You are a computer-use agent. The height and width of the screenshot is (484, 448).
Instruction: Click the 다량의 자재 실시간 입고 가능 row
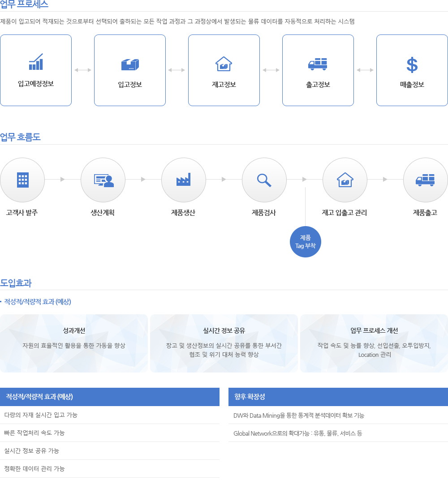110,415
